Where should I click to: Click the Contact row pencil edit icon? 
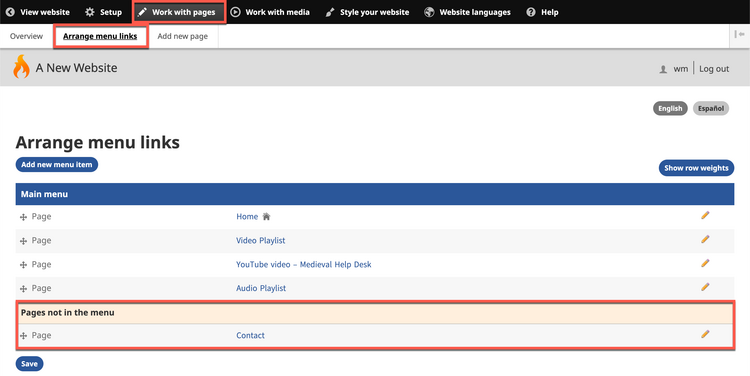pos(705,334)
